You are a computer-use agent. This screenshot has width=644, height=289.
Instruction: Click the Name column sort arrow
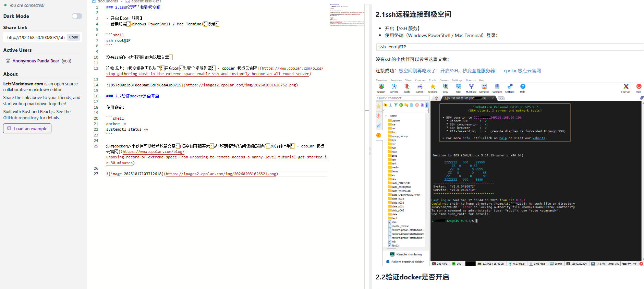tap(386, 116)
